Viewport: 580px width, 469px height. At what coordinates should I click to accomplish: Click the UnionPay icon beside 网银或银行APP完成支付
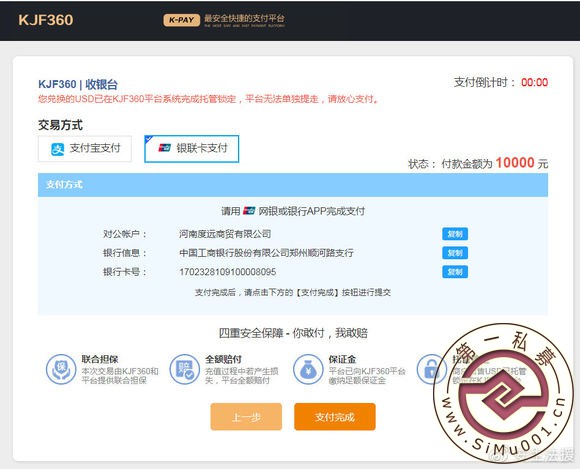pos(249,211)
